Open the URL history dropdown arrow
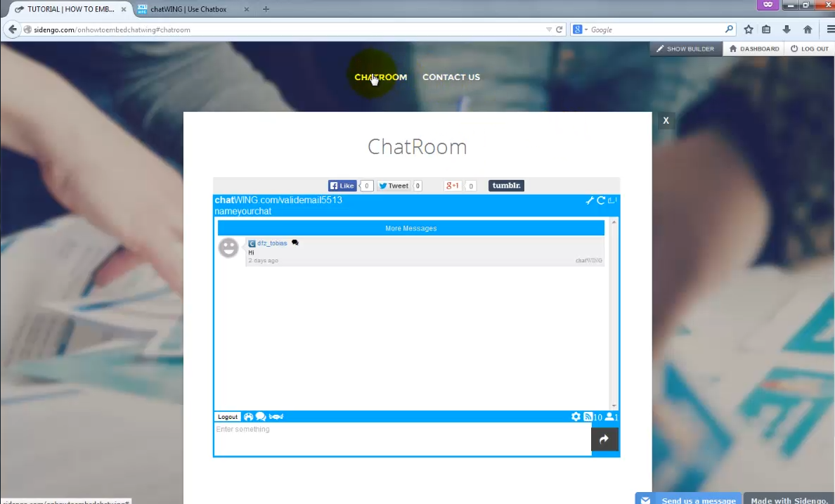The image size is (835, 504). [x=549, y=30]
